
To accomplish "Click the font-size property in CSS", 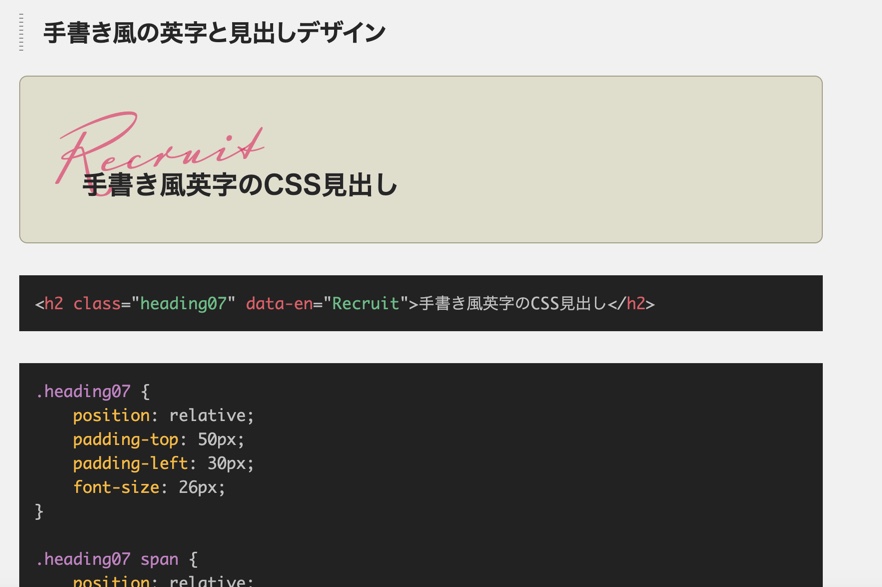I will pos(116,488).
